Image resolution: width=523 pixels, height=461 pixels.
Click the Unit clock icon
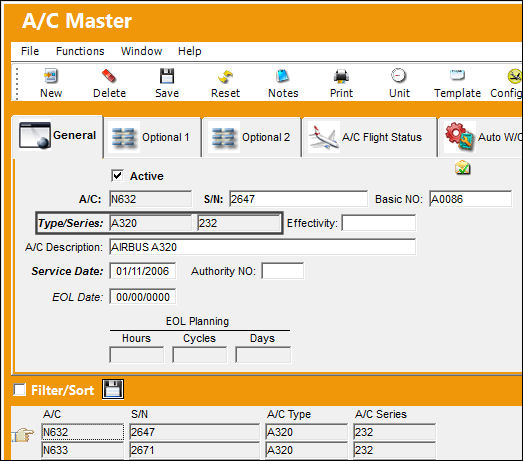tap(399, 76)
